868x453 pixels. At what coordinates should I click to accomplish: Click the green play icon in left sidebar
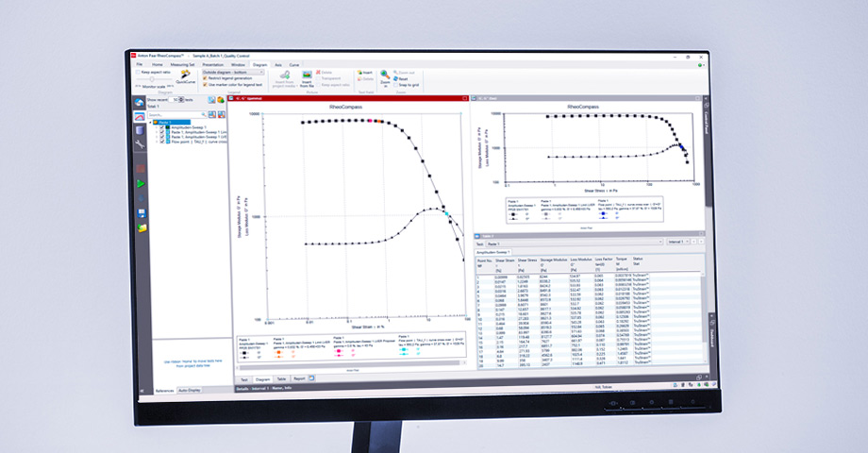(141, 183)
